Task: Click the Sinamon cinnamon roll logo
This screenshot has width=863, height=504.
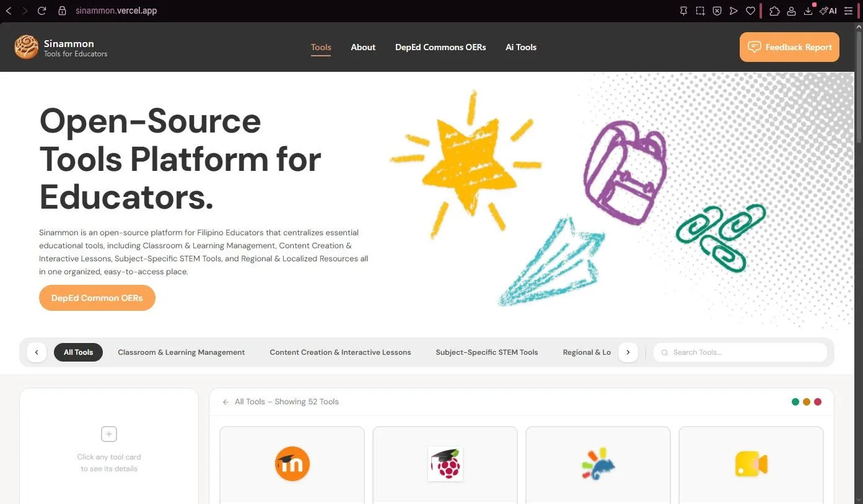Action: pos(27,47)
